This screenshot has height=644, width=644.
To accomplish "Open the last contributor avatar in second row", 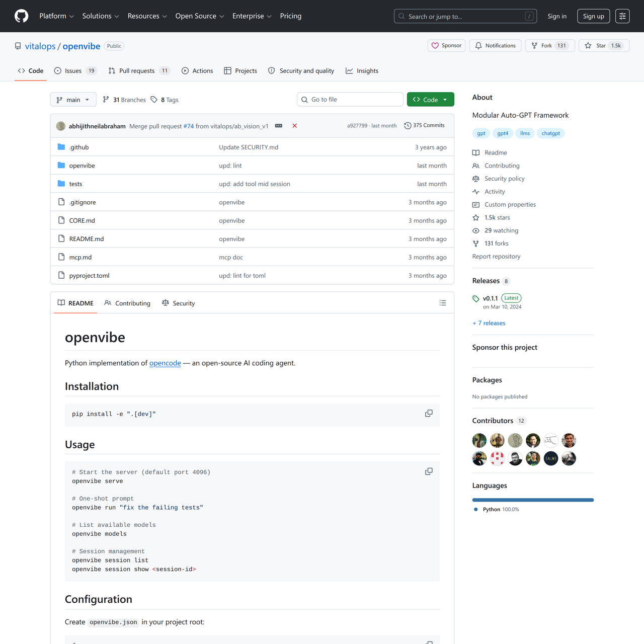I will 569,458.
